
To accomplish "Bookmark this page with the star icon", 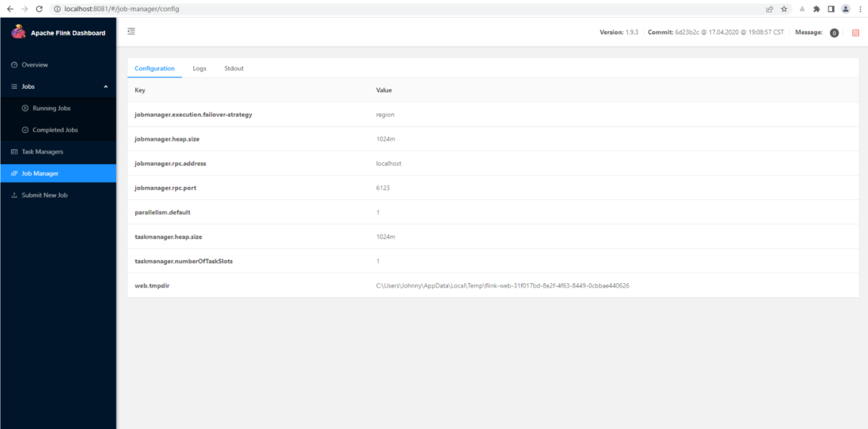I will pyautogui.click(x=784, y=9).
